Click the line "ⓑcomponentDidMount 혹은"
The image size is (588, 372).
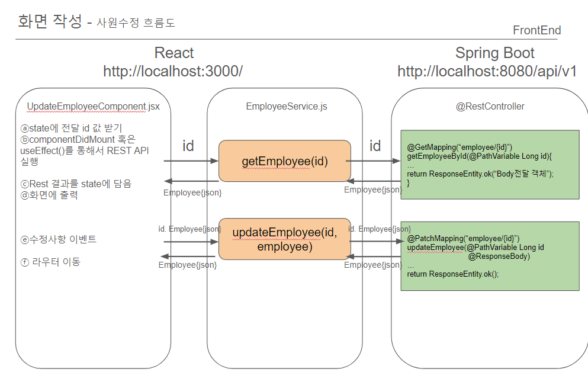coord(78,140)
